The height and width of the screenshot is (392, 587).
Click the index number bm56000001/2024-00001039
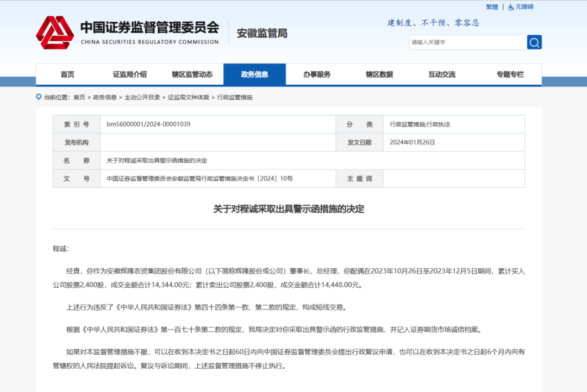pos(148,124)
